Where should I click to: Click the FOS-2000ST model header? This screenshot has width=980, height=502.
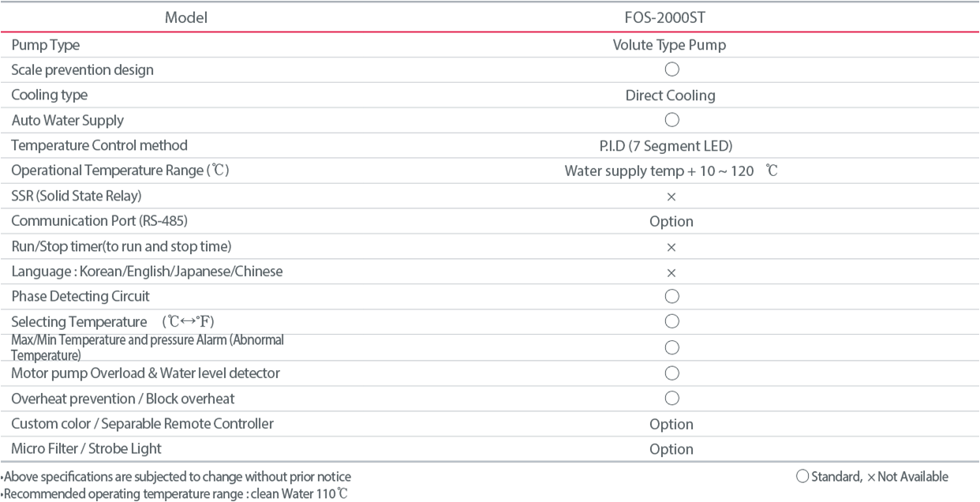point(671,16)
